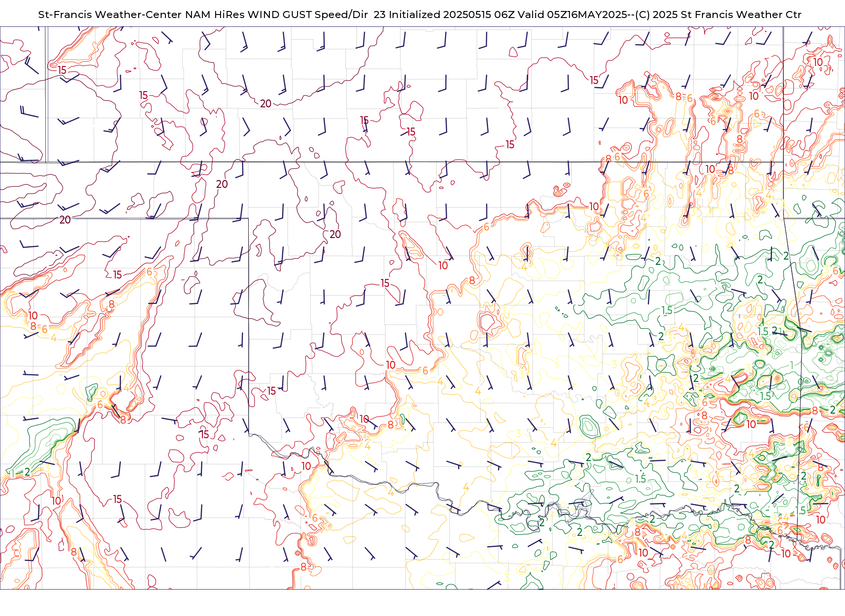Click the '(C) 2025 St Francis Weather Ctr' copyright
Image resolution: width=845 pixels, height=616 pixels.
coord(719,15)
